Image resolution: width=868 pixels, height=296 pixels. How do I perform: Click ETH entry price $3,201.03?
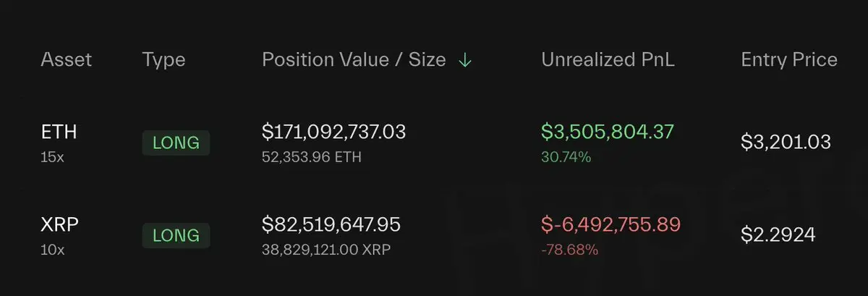click(x=786, y=142)
